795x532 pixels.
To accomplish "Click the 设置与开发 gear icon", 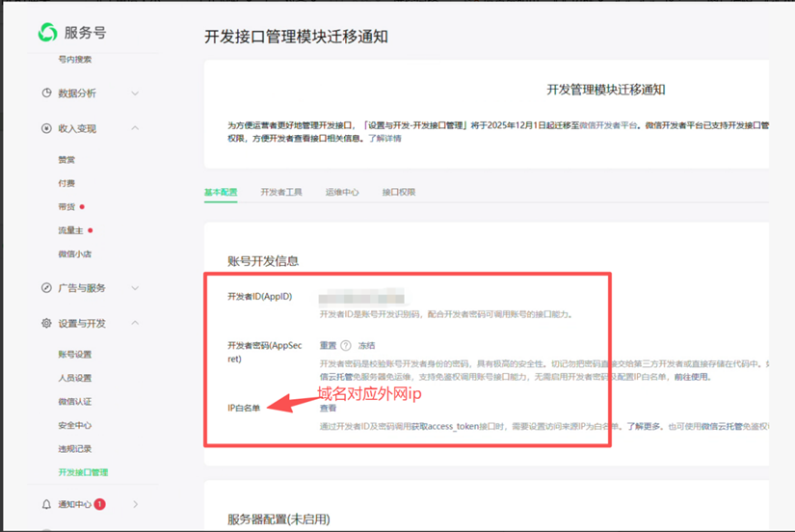I will tap(46, 324).
